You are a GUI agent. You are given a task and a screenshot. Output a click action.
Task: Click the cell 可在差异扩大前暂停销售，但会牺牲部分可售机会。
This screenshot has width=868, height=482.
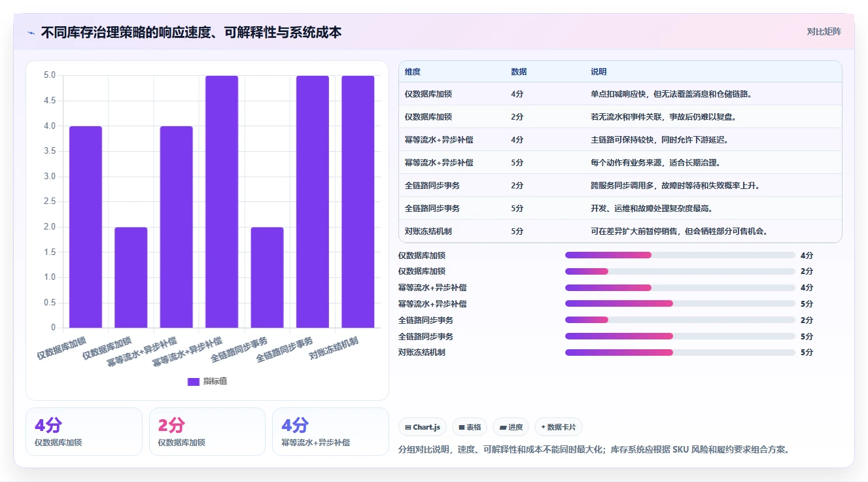(679, 232)
